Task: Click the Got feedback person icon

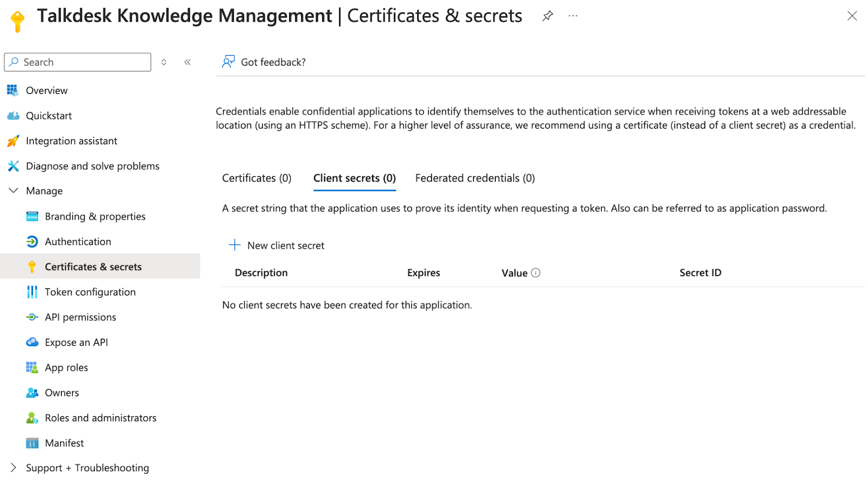Action: coord(228,62)
